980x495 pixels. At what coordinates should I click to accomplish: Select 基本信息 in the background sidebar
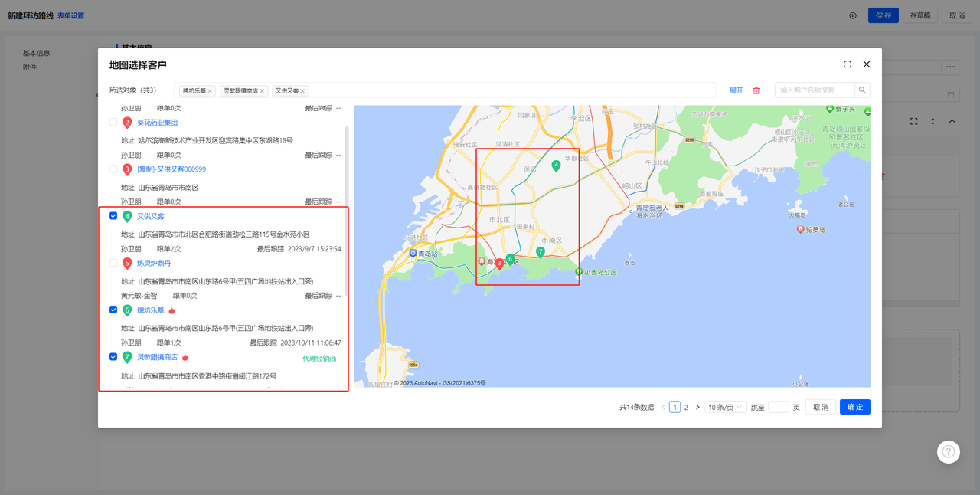coord(37,54)
